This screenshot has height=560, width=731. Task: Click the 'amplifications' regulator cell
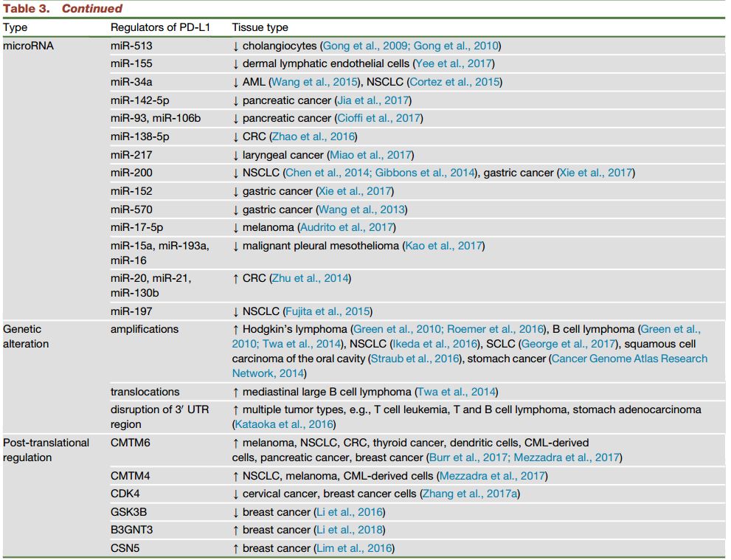pos(145,329)
